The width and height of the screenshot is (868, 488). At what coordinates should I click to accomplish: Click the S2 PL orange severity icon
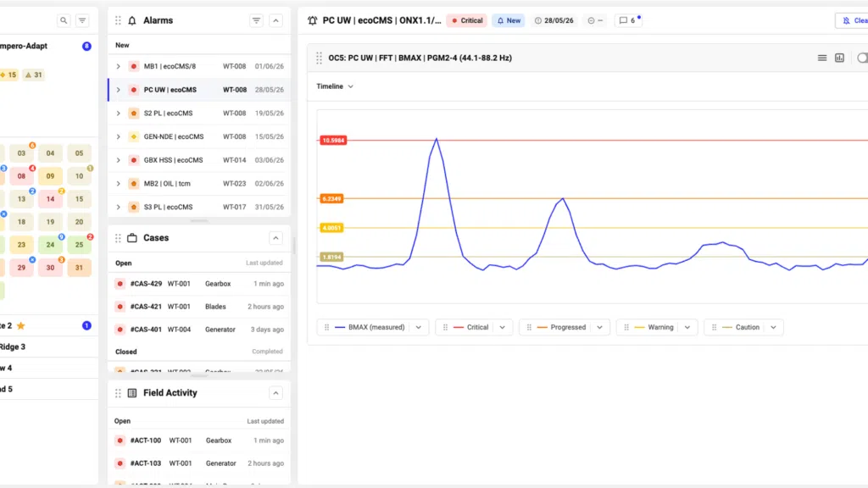click(x=133, y=113)
